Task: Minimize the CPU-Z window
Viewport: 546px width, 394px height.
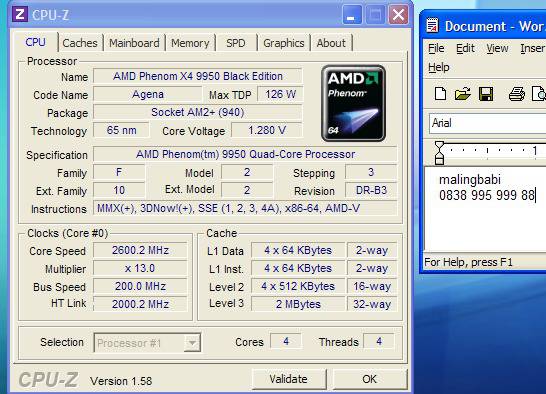Action: (x=351, y=15)
